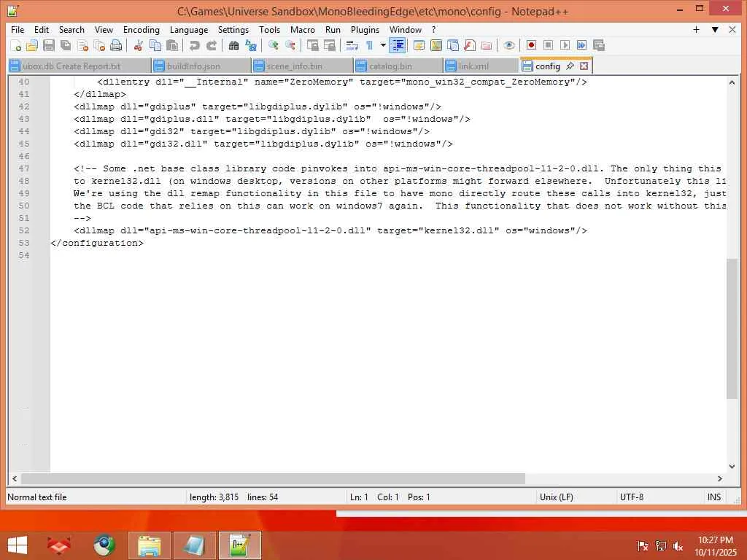Open the File menu

[x=18, y=29]
